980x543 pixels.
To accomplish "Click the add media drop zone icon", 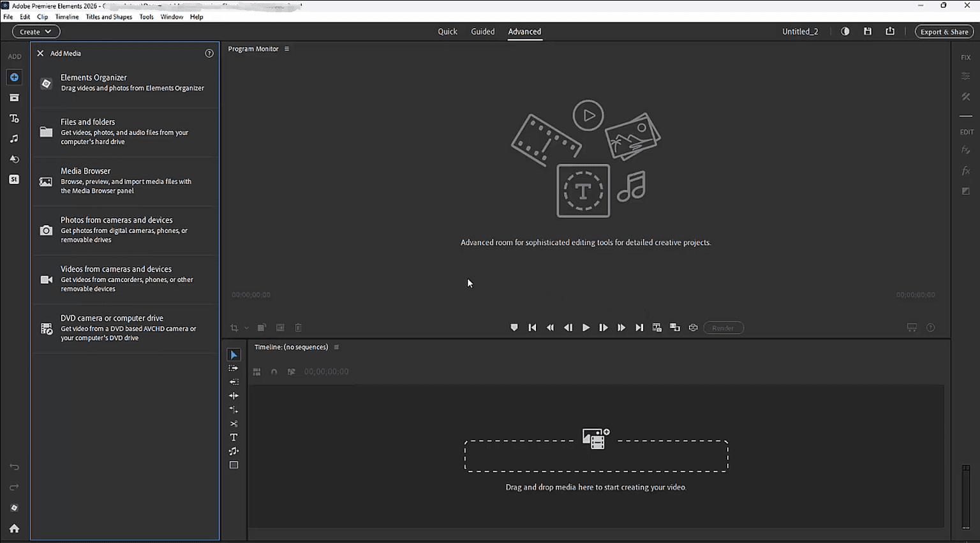I will (x=596, y=439).
